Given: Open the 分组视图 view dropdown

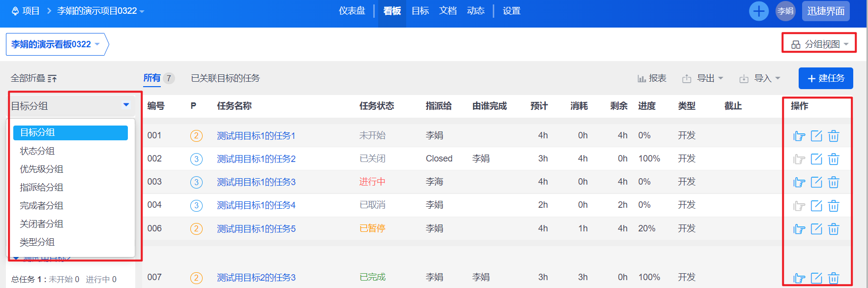Looking at the screenshot, I should click(819, 44).
